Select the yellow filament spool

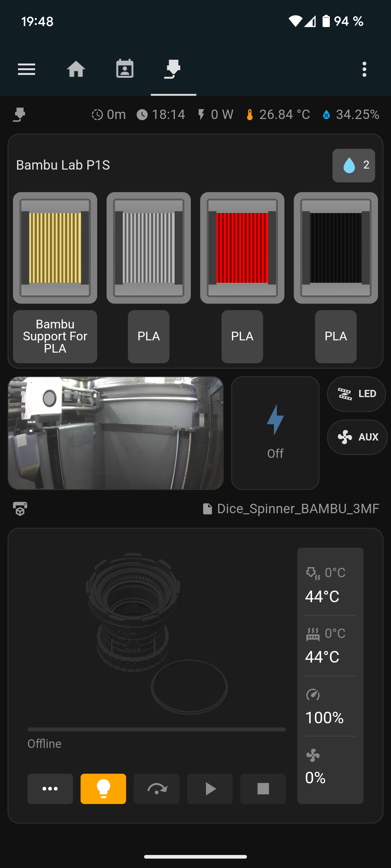coord(55,248)
